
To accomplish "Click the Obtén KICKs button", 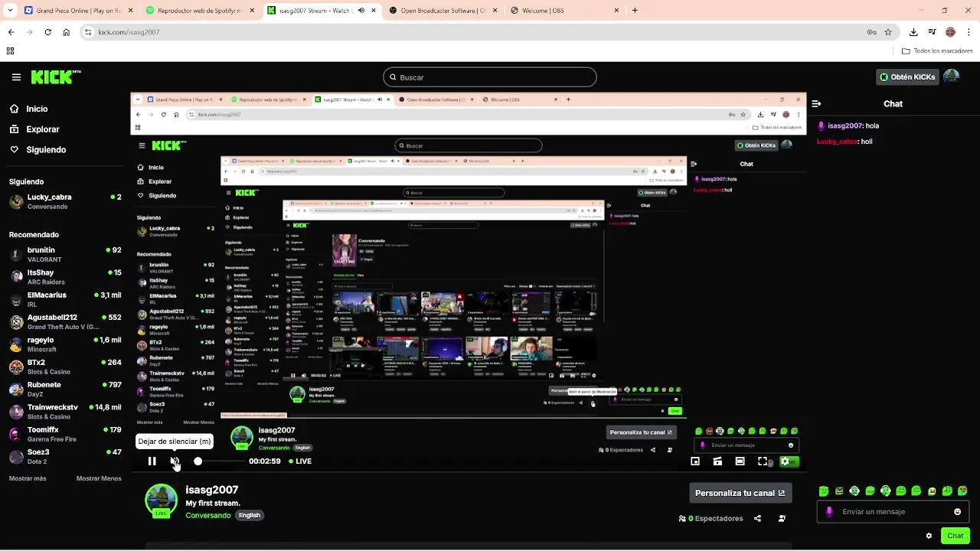I will (907, 77).
